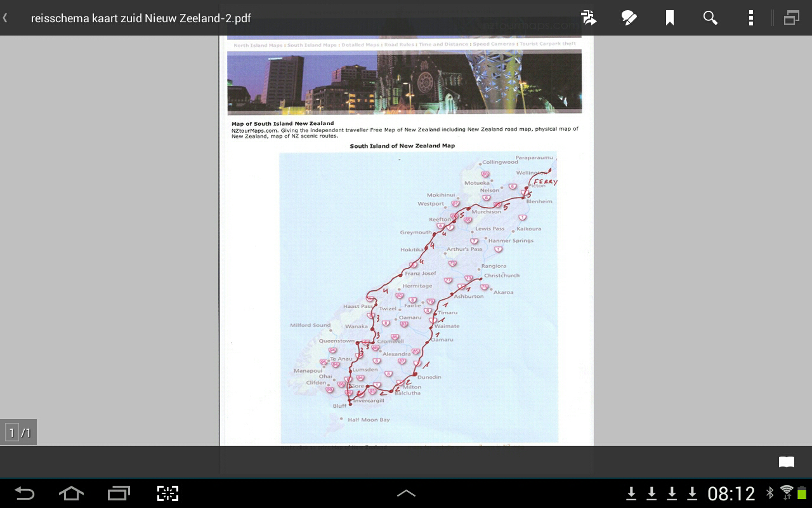The height and width of the screenshot is (508, 812).
Task: Tap the Ashburton label on the map
Action: (469, 297)
